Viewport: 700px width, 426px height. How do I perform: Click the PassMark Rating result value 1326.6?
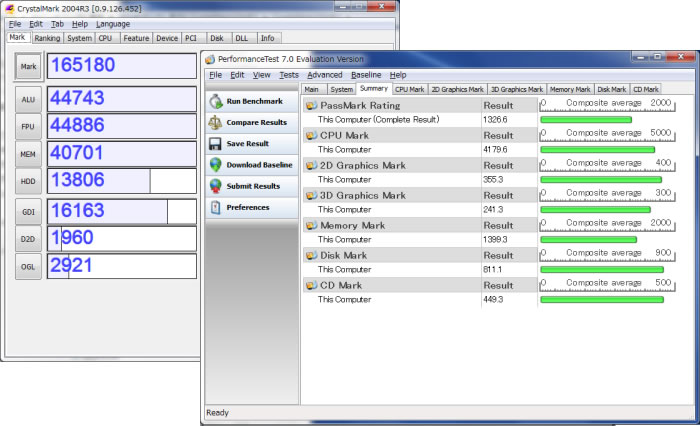coord(495,120)
